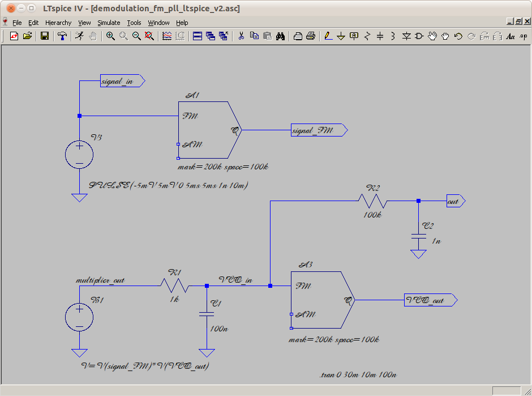The width and height of the screenshot is (532, 396).
Task: Select the Resistor placement tool
Action: click(x=367, y=36)
